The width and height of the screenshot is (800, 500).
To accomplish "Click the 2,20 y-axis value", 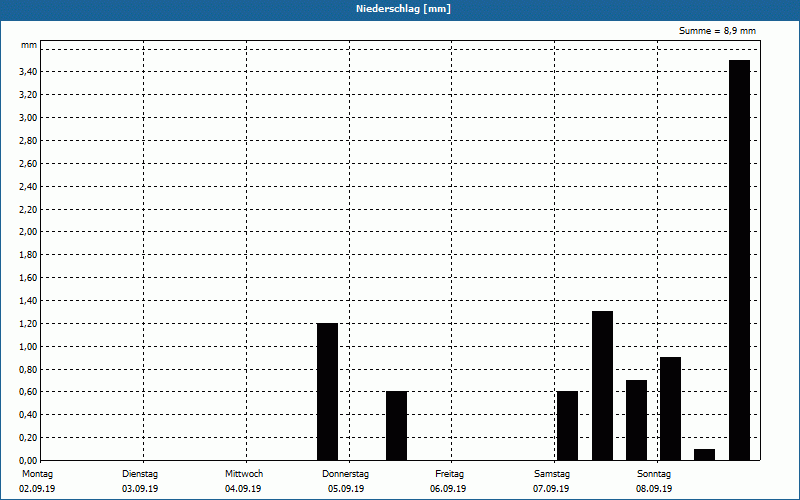I will pos(28,209).
